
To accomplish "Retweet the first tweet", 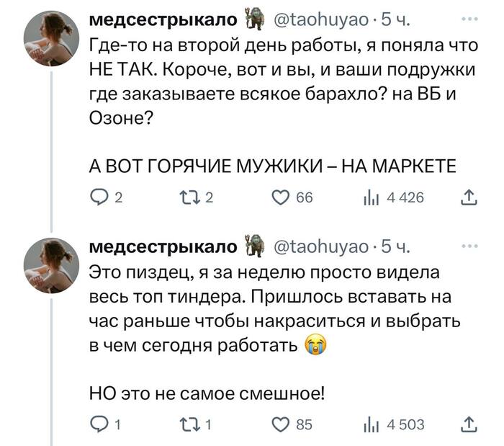I will tap(188, 198).
